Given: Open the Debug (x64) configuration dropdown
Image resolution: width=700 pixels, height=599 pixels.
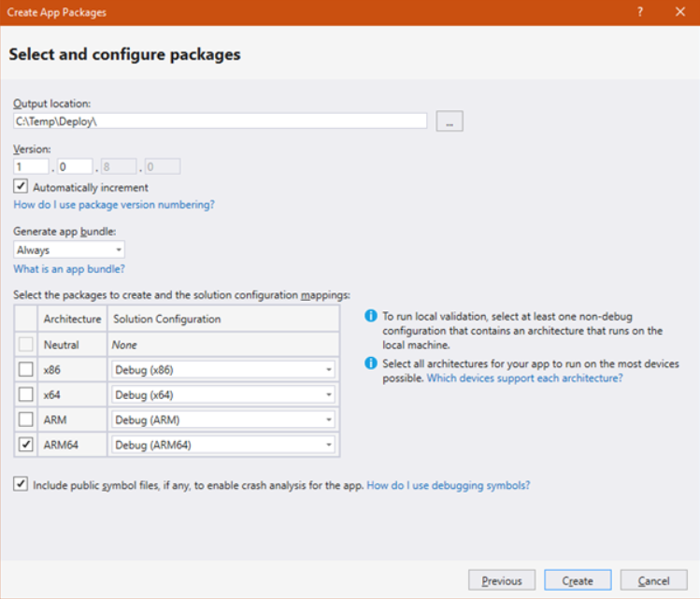Looking at the screenshot, I should tap(222, 394).
